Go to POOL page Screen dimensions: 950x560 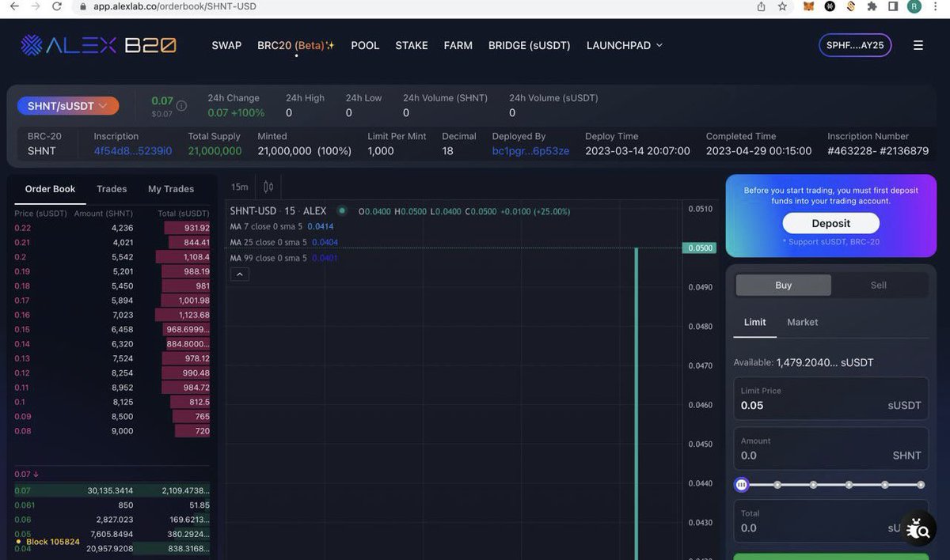pyautogui.click(x=365, y=45)
